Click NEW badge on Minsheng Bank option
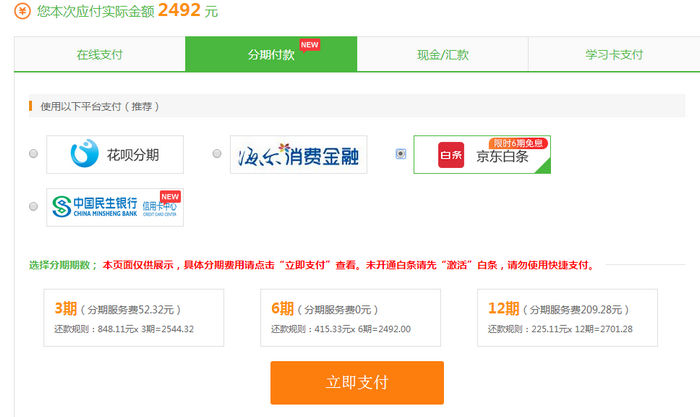The width and height of the screenshot is (700, 417). point(170,196)
